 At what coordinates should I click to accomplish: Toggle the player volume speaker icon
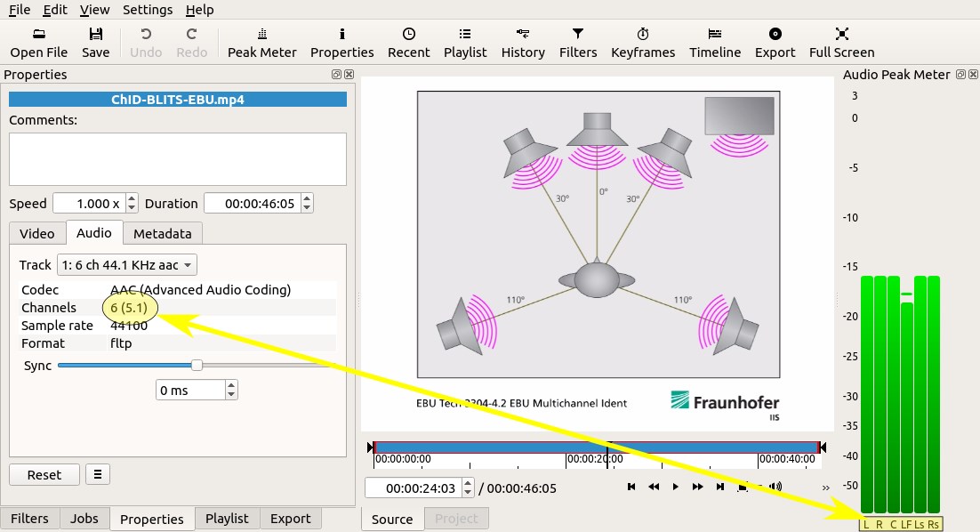(775, 487)
